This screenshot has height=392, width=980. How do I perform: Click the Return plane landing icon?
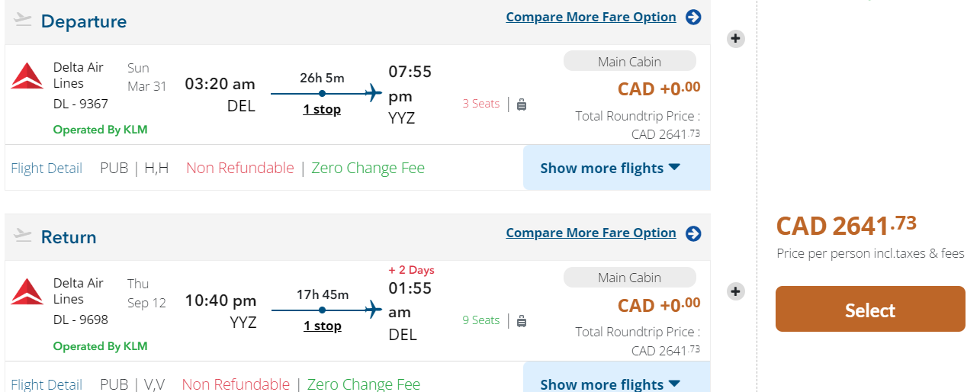(x=23, y=236)
